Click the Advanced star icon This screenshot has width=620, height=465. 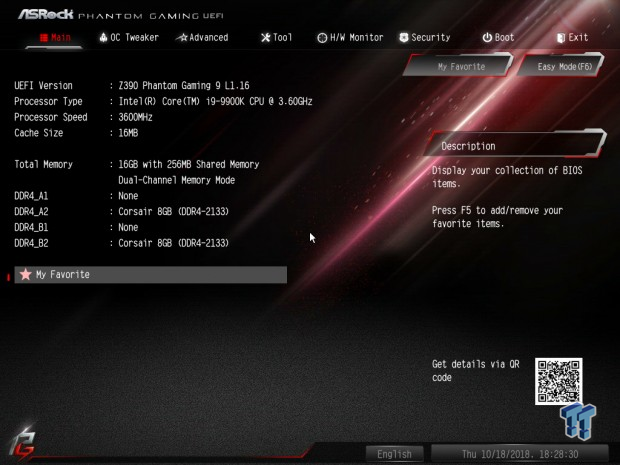click(x=181, y=38)
